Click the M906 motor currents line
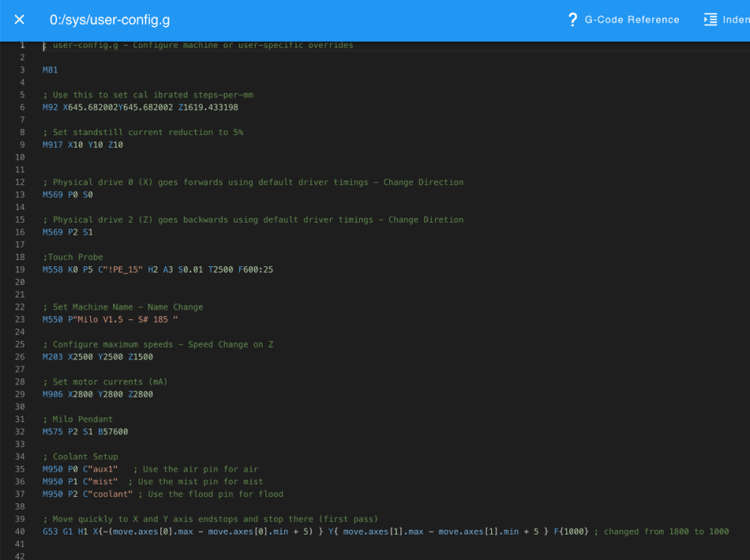Image resolution: width=750 pixels, height=560 pixels. [97, 394]
